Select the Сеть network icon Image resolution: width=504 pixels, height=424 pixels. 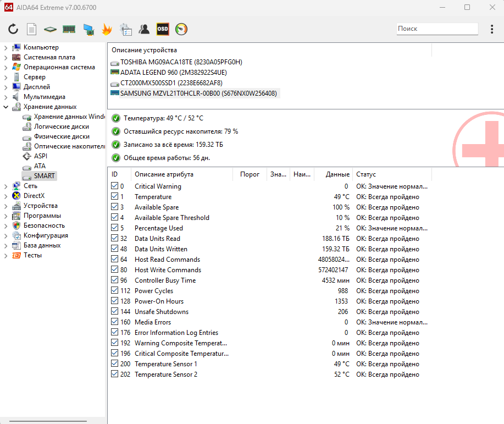pyautogui.click(x=16, y=186)
